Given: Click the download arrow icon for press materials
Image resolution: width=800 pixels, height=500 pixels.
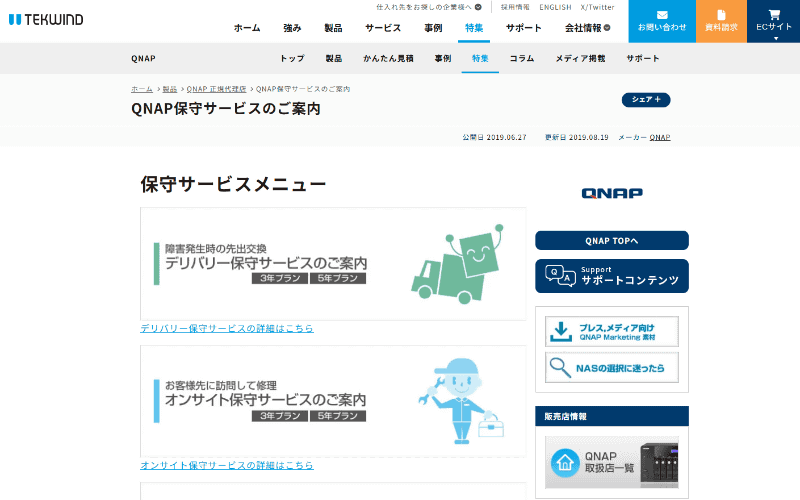Looking at the screenshot, I should pyautogui.click(x=561, y=332).
